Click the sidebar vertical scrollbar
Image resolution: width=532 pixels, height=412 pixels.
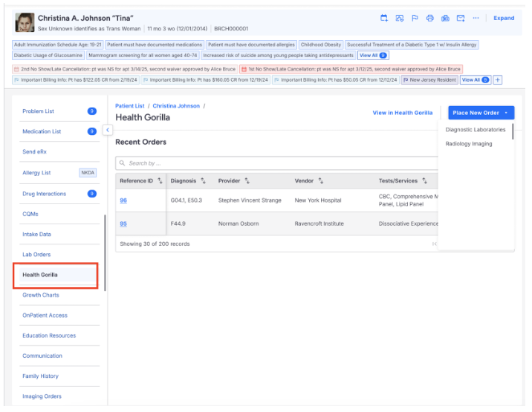pos(105,252)
